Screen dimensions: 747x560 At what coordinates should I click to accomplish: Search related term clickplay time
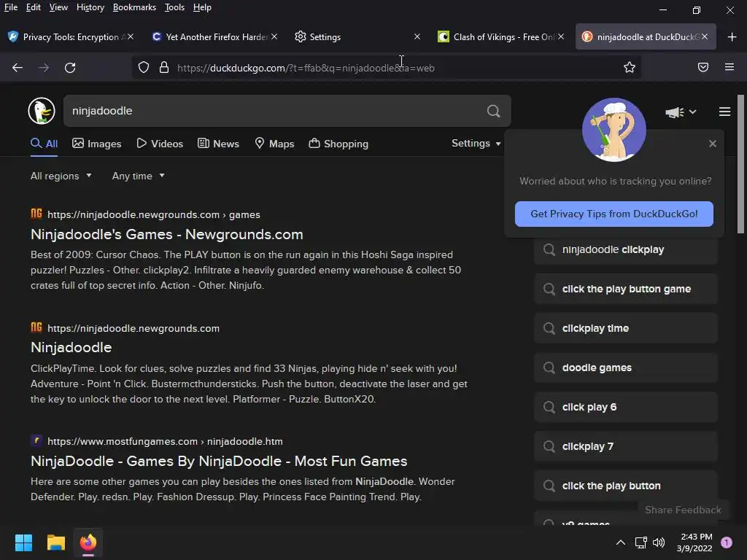625,329
